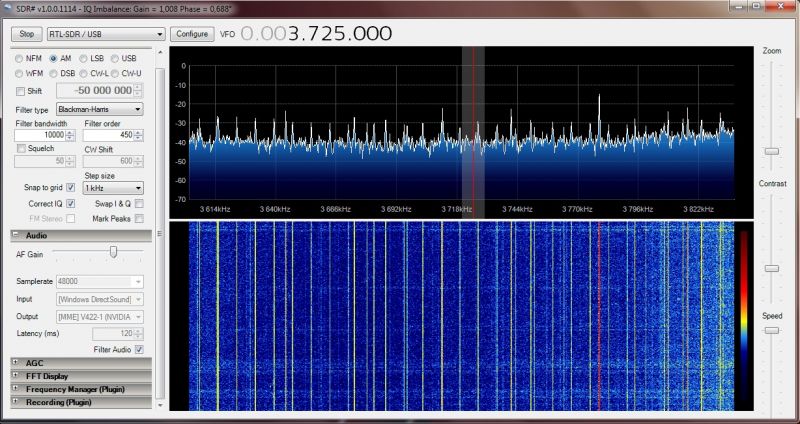Enable the Mark Peaks checkbox

pos(139,218)
